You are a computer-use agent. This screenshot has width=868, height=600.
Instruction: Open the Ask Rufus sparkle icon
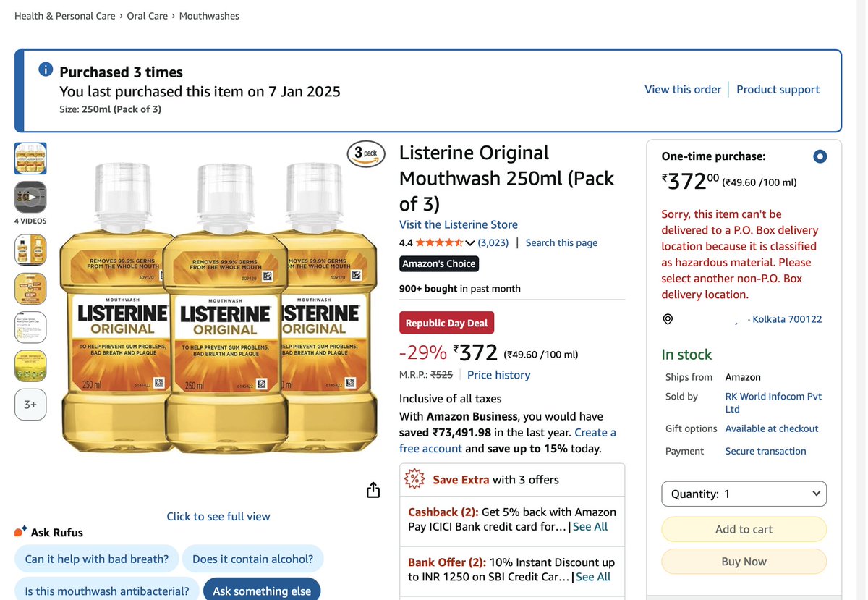(21, 531)
